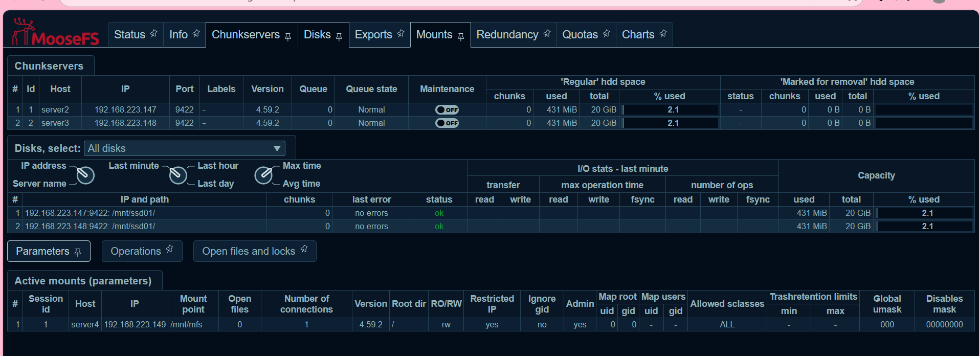This screenshot has height=356, width=980.
Task: Switch to the Mounts tab
Action: click(x=434, y=35)
